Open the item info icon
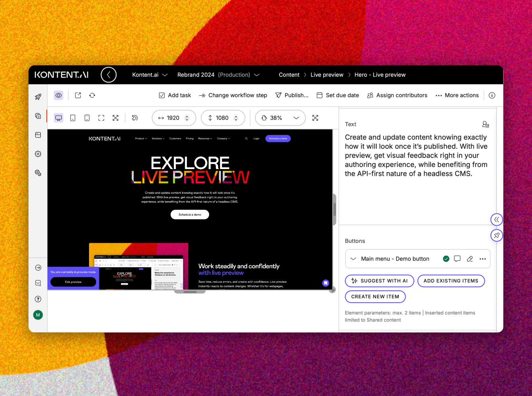Image resolution: width=532 pixels, height=396 pixels. pyautogui.click(x=492, y=95)
